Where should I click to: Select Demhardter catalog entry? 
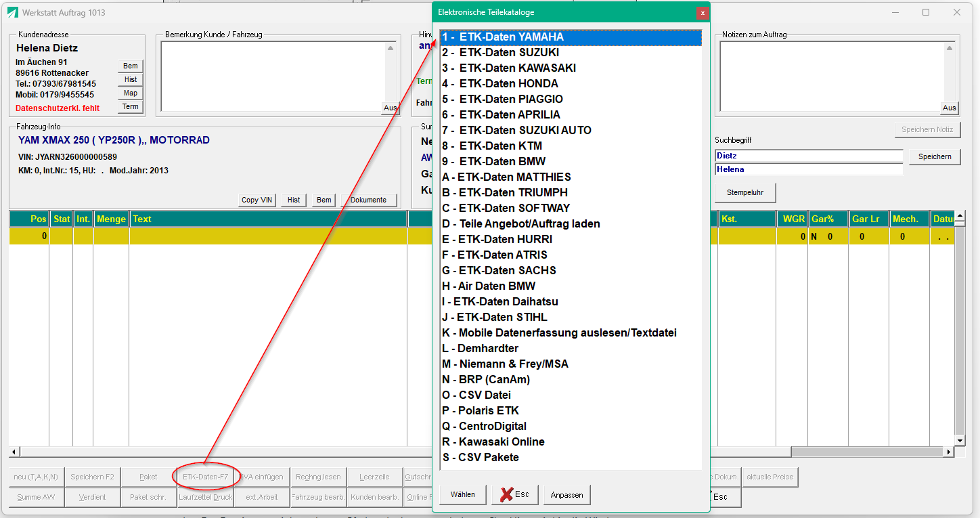(571, 349)
